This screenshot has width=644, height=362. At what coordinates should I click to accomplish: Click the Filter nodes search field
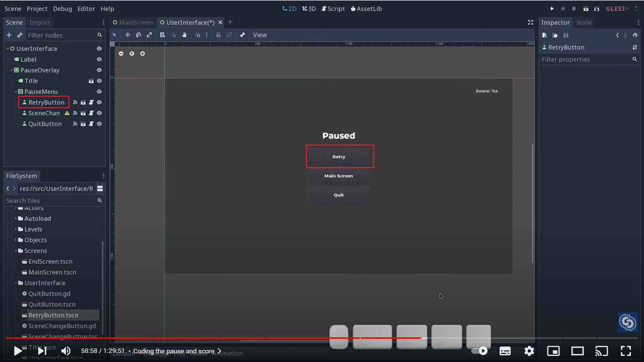[64, 35]
